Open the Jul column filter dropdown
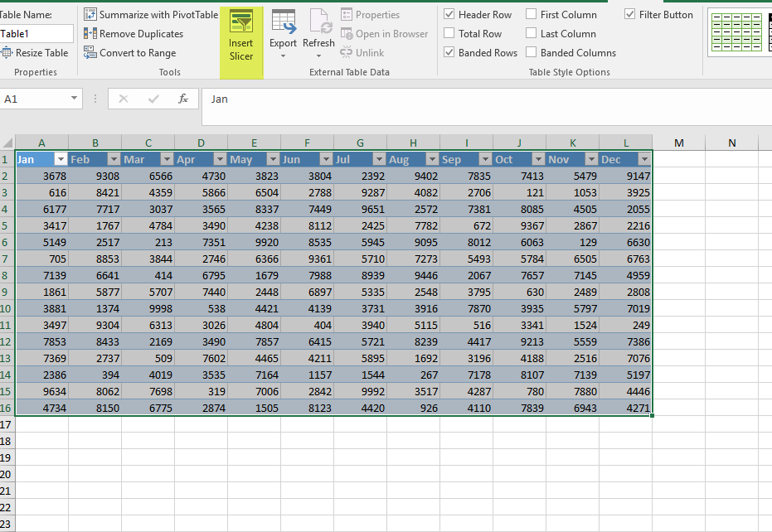The width and height of the screenshot is (772, 532). [x=379, y=159]
